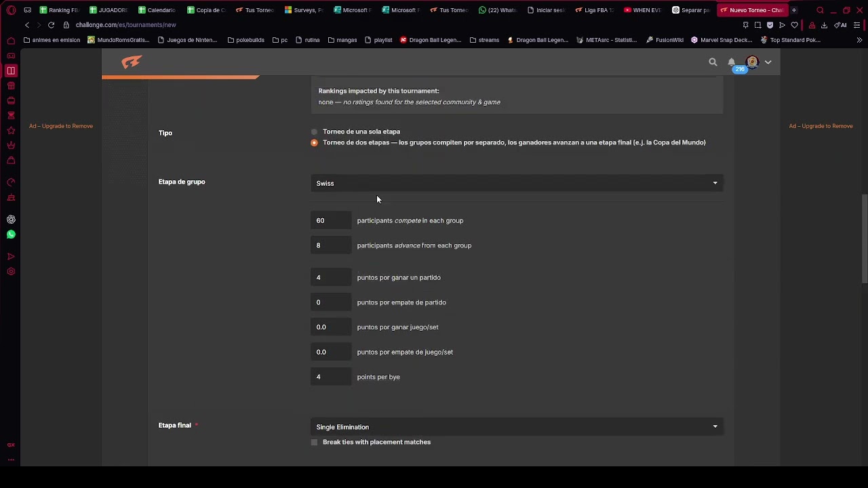Click the puntos por empate de partido field
Viewport: 868px width, 488px height.
click(331, 303)
